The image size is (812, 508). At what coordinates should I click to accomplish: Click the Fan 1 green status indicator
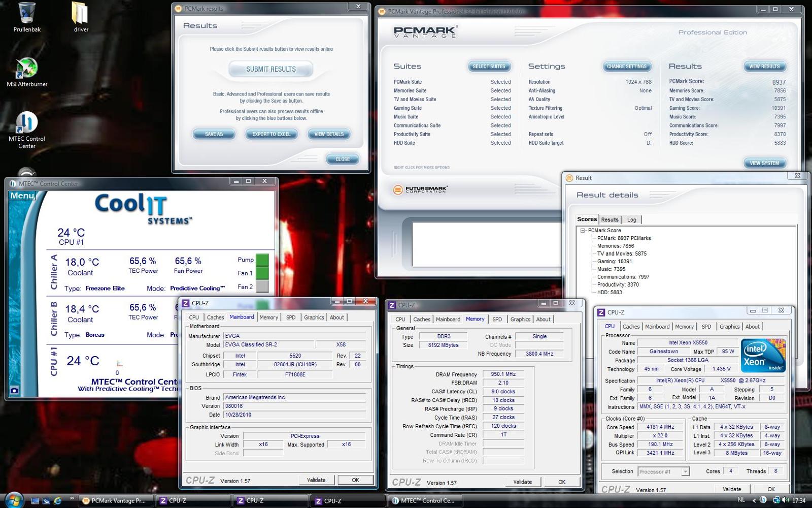[262, 273]
